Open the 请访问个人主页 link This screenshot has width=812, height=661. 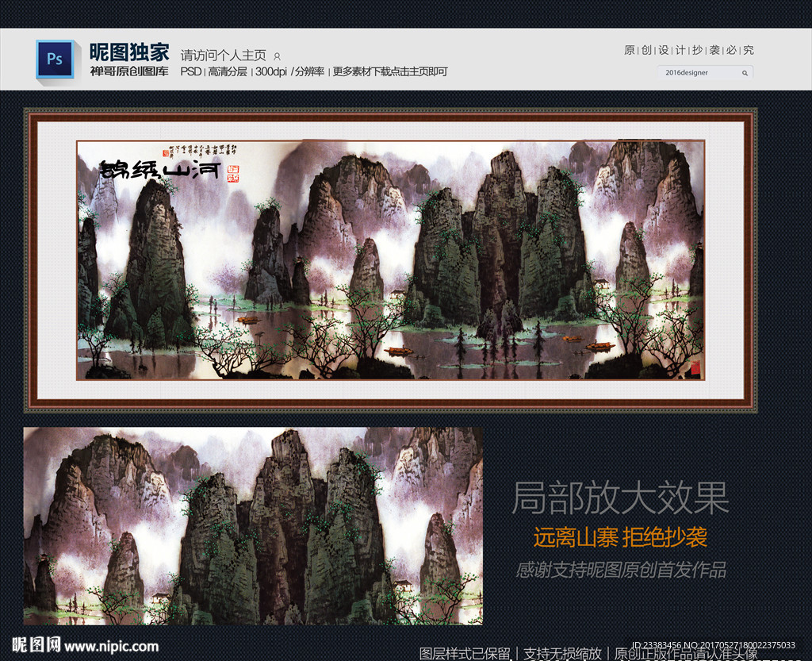coord(223,56)
